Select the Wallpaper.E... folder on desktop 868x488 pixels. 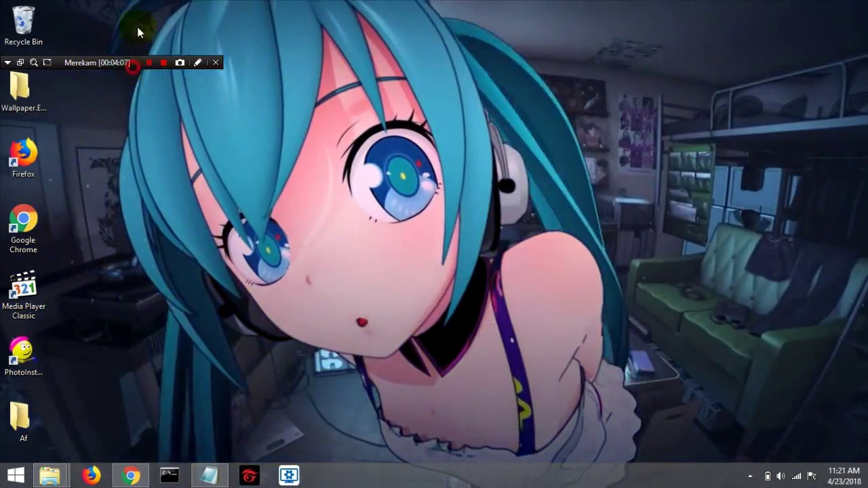tap(23, 91)
